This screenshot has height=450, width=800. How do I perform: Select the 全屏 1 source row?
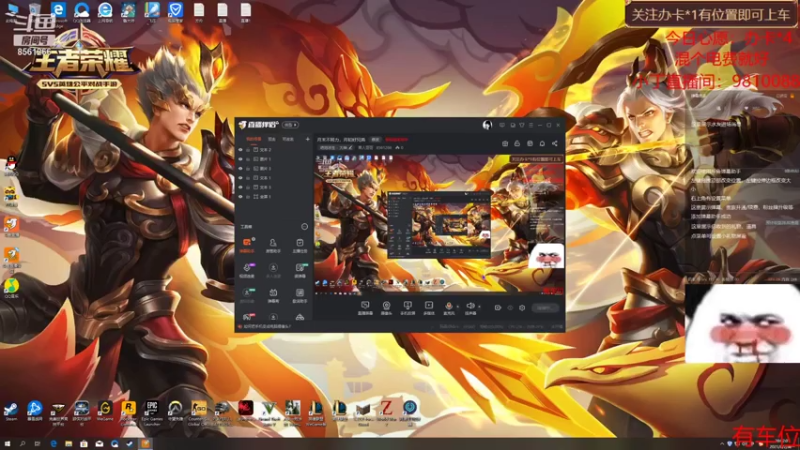pos(274,196)
